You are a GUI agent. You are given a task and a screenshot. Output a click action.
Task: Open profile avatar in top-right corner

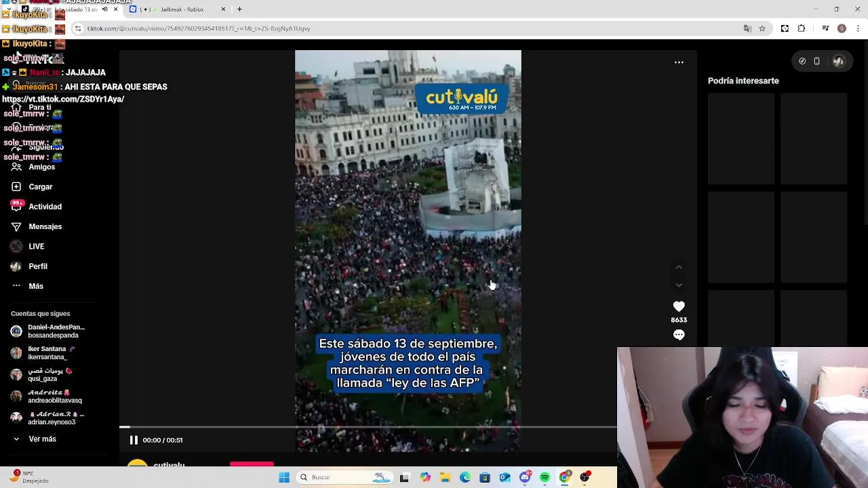[839, 61]
